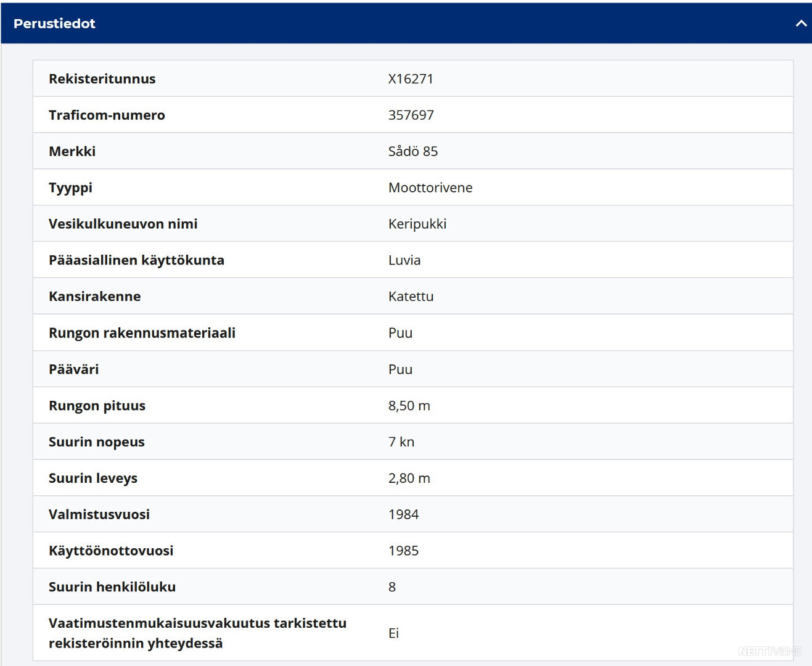
Task: Click the Rekisteritunnus row label
Action: pyautogui.click(x=102, y=79)
